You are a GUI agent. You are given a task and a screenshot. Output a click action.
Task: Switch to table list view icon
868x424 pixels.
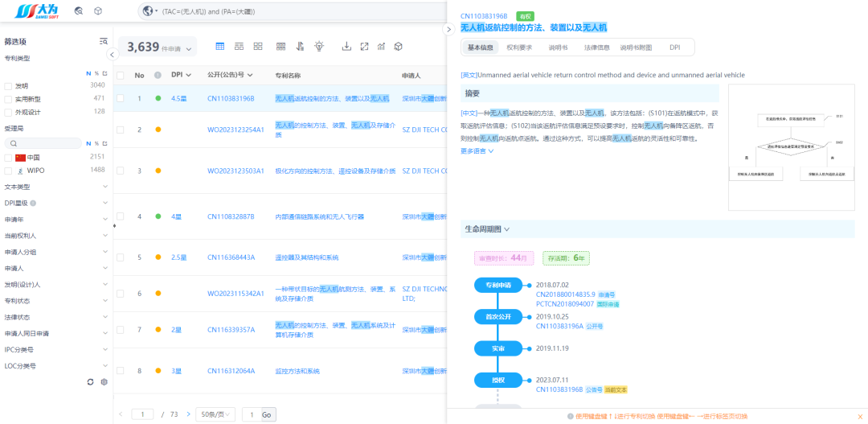[x=219, y=47]
